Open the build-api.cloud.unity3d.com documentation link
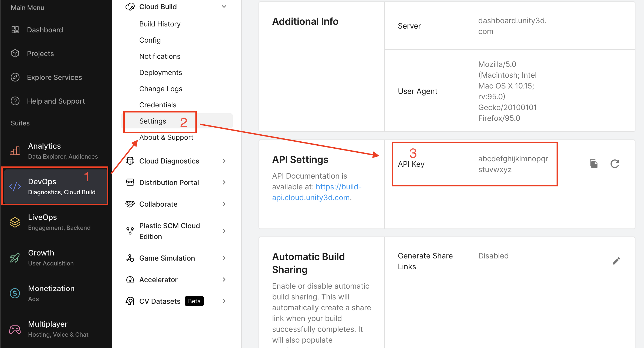Screen dimensions: 644x348 pos(317,192)
